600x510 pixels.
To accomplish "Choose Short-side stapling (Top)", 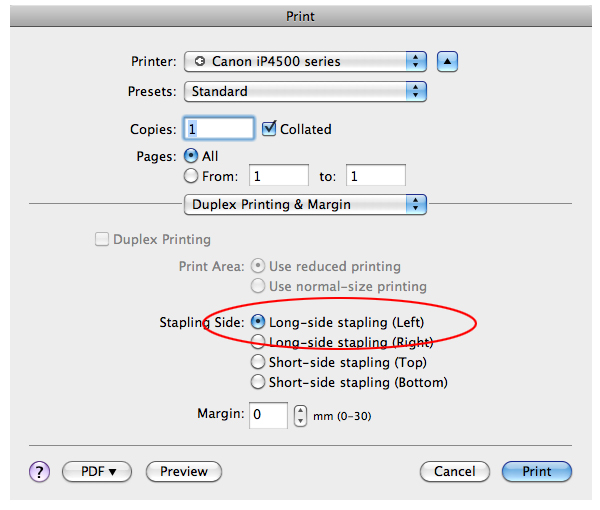I will (x=258, y=362).
